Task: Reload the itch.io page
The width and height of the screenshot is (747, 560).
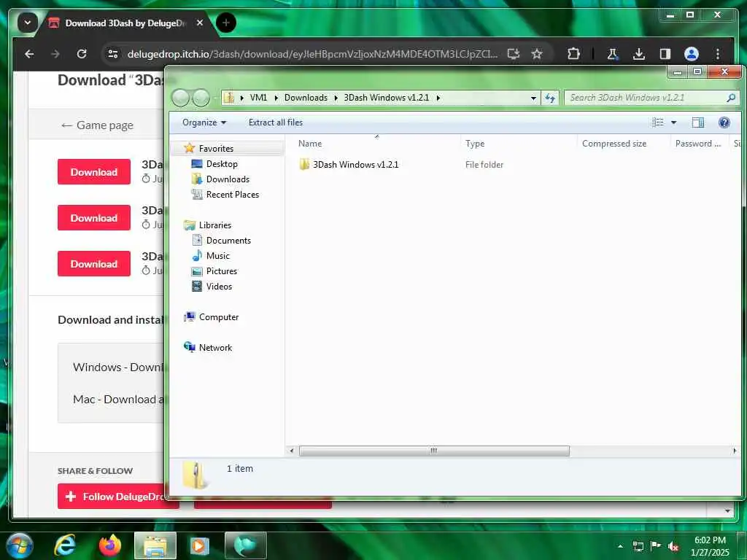Action: coord(82,54)
